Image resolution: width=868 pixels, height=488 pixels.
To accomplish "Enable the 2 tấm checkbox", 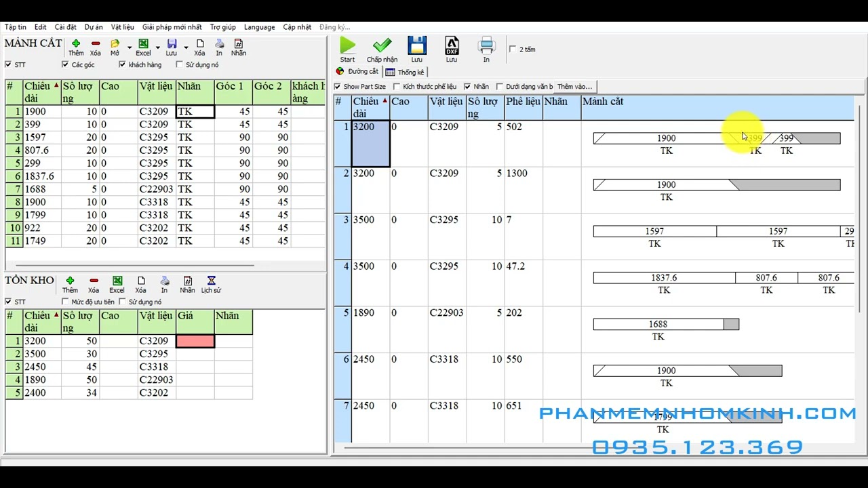I will pos(513,49).
